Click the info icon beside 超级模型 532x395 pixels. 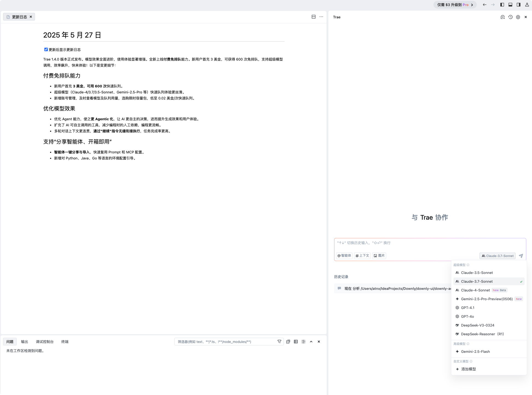click(x=468, y=265)
